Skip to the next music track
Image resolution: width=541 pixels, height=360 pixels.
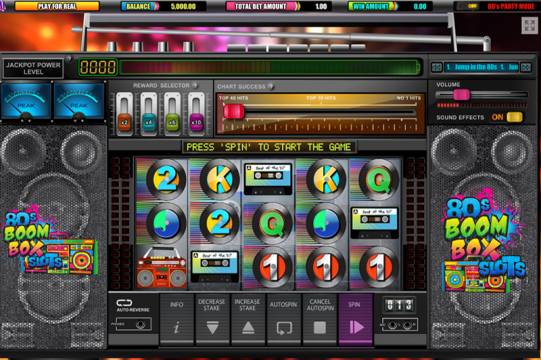[526, 67]
